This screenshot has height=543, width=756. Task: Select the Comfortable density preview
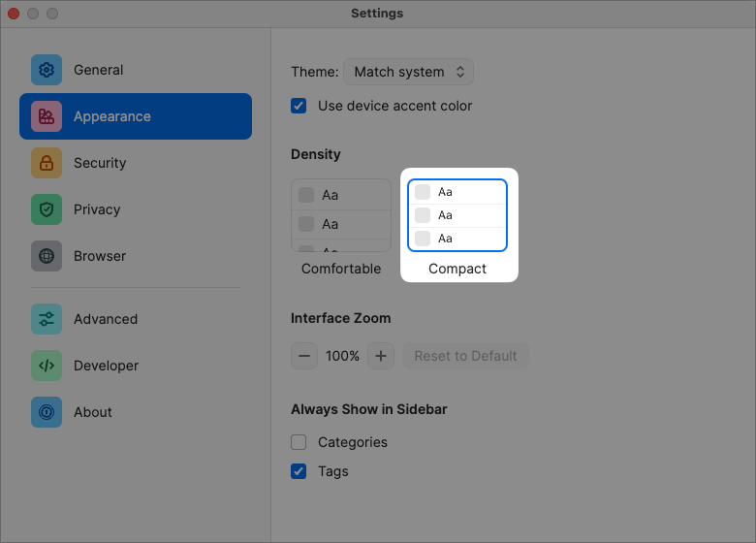point(341,215)
